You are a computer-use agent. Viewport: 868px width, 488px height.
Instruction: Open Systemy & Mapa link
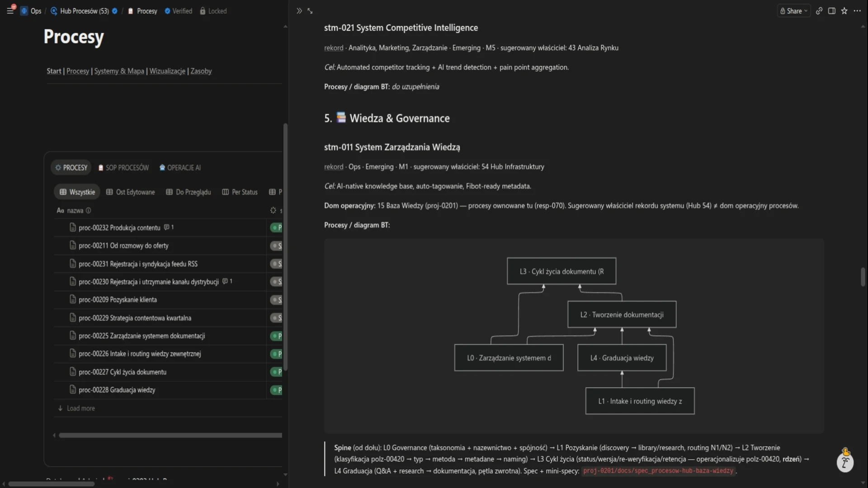click(119, 71)
